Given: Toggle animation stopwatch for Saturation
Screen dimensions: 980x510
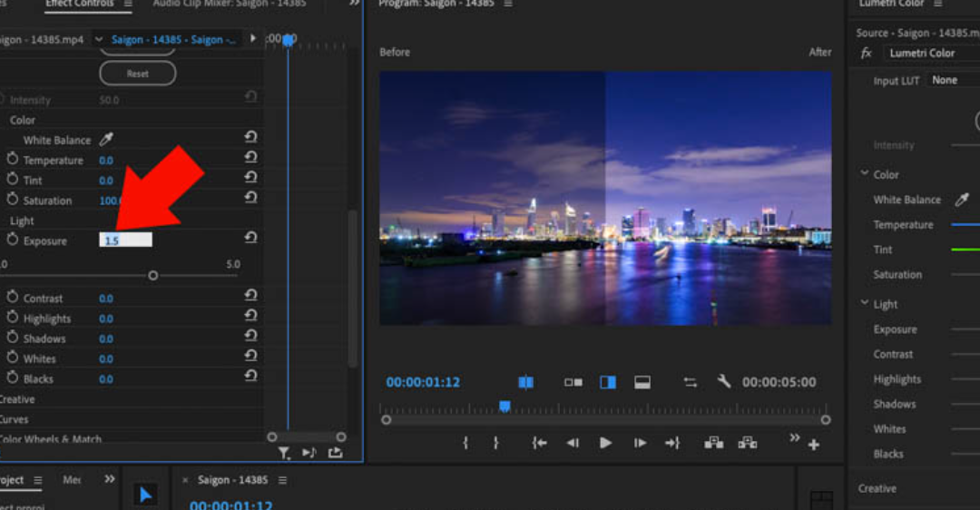Looking at the screenshot, I should point(13,199).
